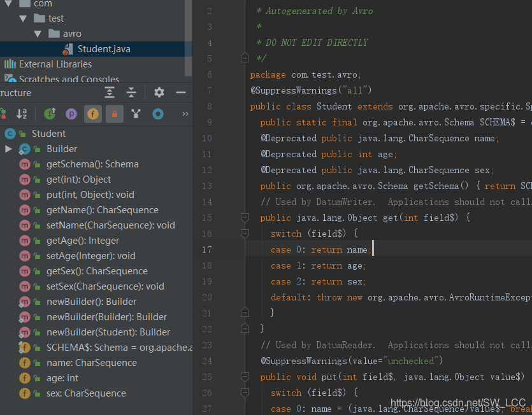Click the Builder class icon
Viewport: 532px width, 415px height.
tap(24, 149)
